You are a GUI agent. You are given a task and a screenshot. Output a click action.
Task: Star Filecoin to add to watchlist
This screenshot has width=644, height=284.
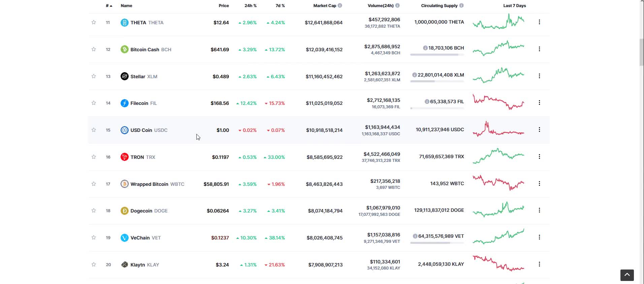click(94, 103)
